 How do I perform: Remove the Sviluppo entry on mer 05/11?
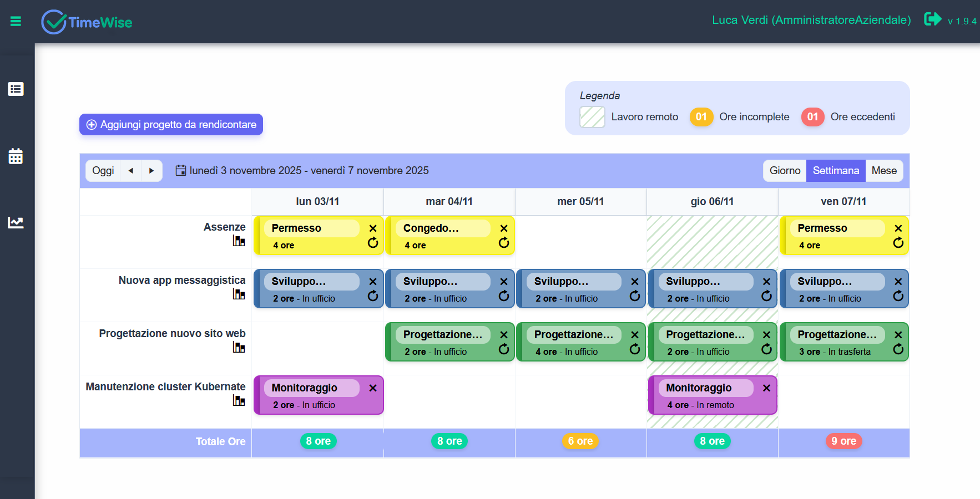click(635, 281)
